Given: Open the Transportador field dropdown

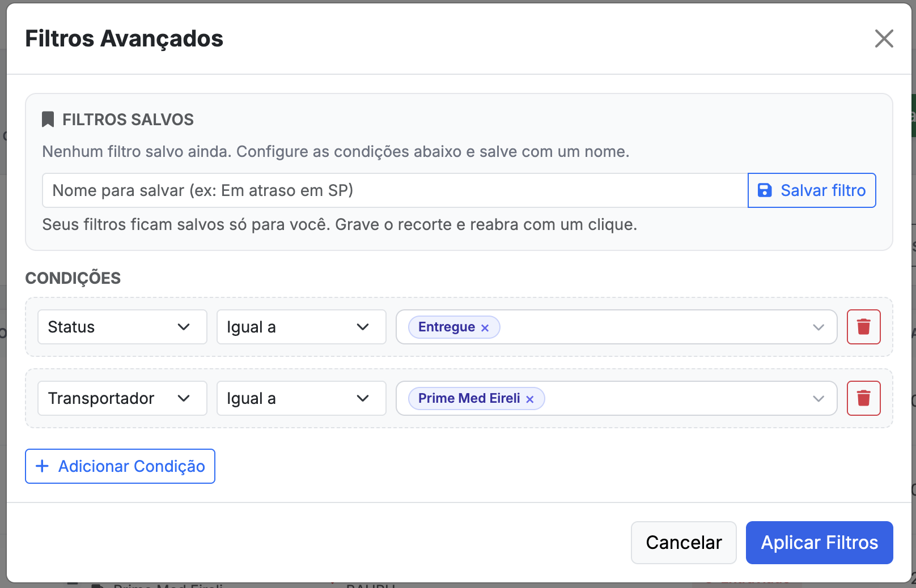Looking at the screenshot, I should pyautogui.click(x=122, y=398).
